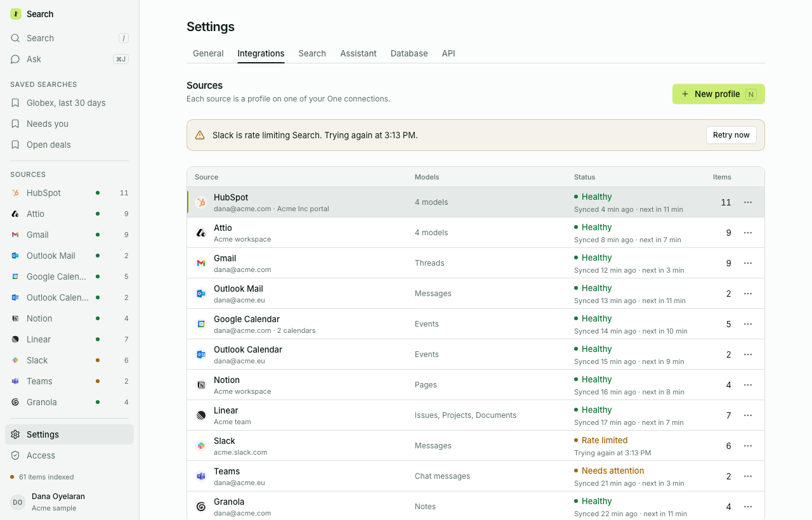Viewport: 812px width, 520px height.
Task: Click the Issues, Projects, Documents models cell
Action: point(466,415)
